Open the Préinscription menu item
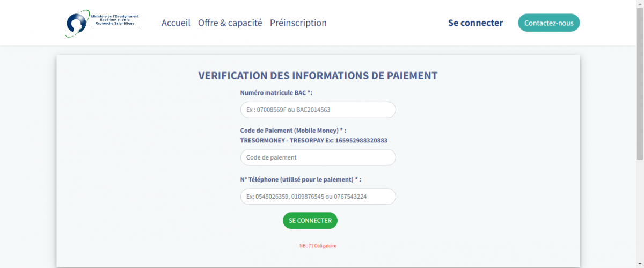The image size is (644, 268). tap(298, 23)
